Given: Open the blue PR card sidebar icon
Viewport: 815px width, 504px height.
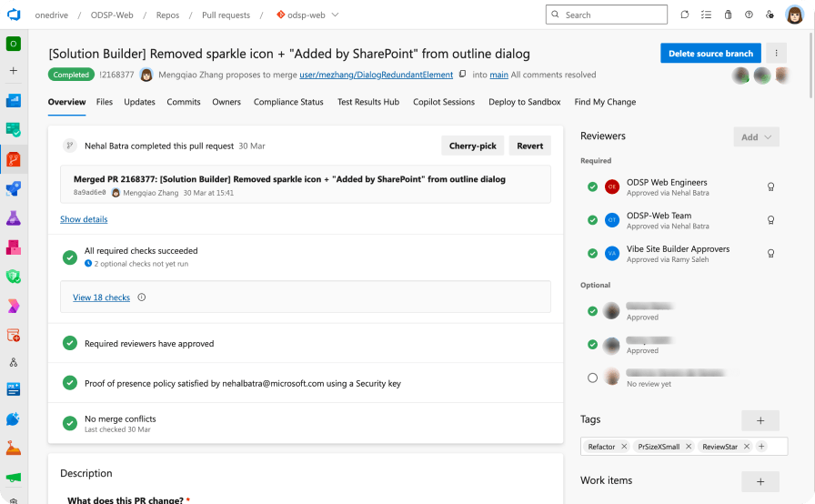Looking at the screenshot, I should tap(14, 388).
